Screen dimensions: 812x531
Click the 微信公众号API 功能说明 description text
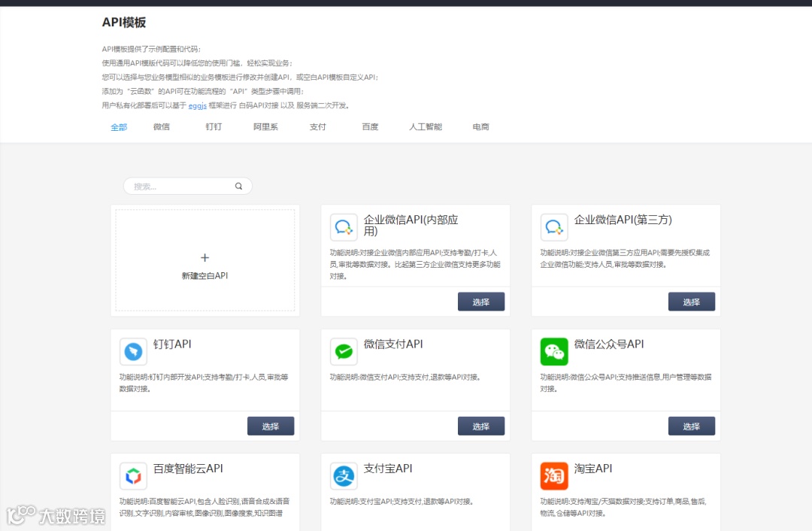(x=626, y=383)
